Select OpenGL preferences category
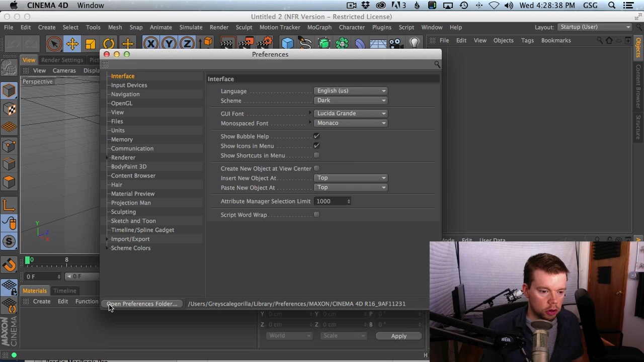 click(x=122, y=103)
